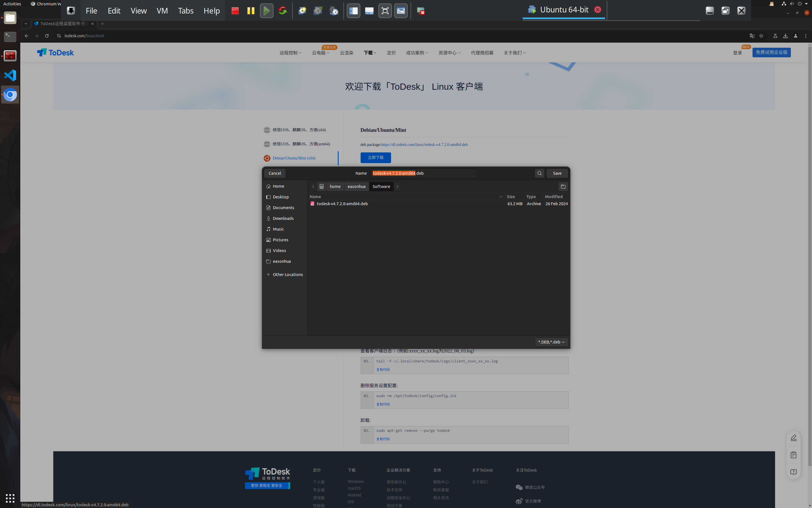The height and width of the screenshot is (508, 812).
Task: Click Save in the save dialog
Action: coord(557,173)
